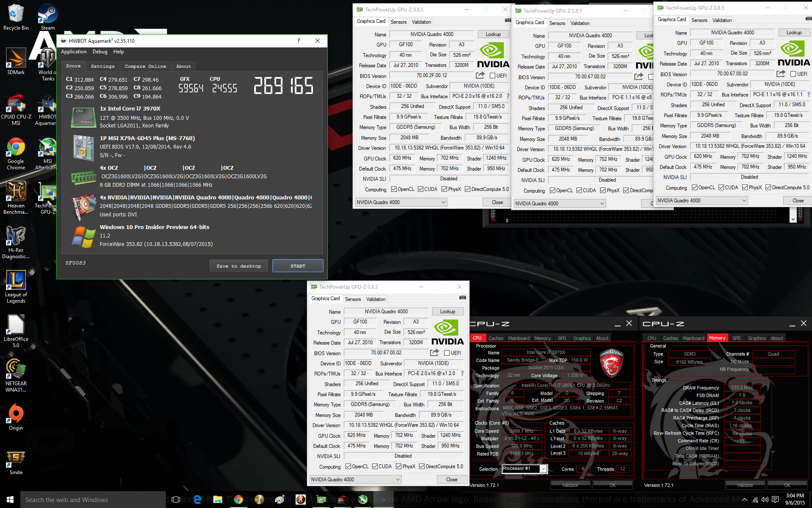Open GPU selector dropdown in second GPU-Z window

click(560, 204)
